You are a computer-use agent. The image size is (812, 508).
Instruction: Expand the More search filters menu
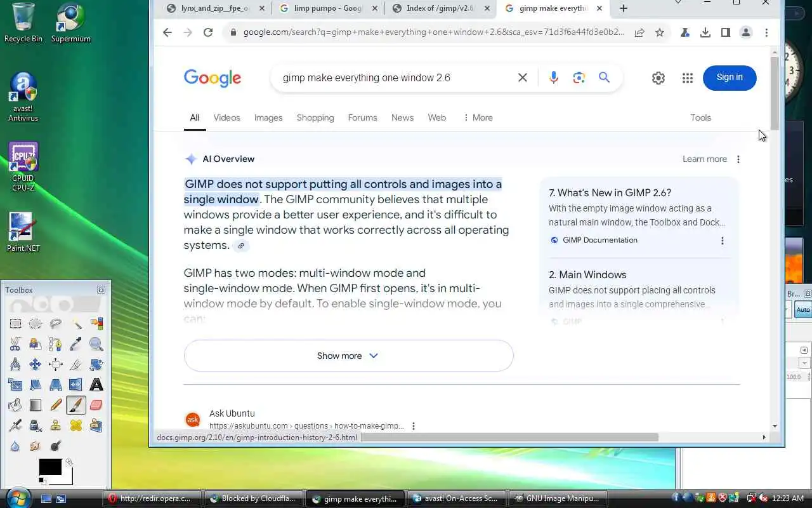click(478, 117)
